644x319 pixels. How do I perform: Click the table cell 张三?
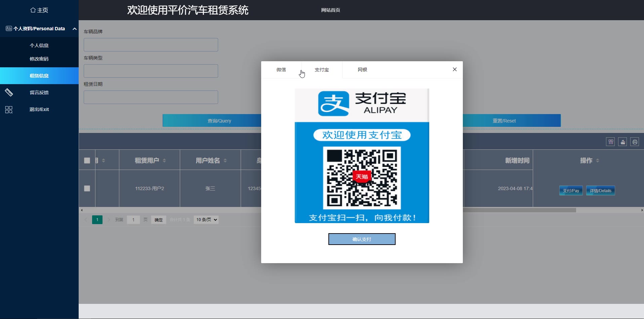210,188
